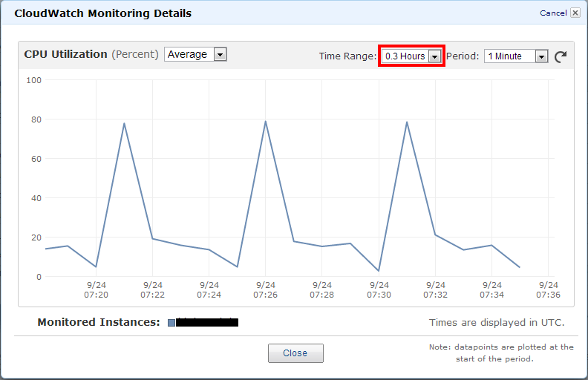Open the Period 1 Minute dropdown
Image resolution: width=588 pixels, height=380 pixels.
tap(516, 56)
